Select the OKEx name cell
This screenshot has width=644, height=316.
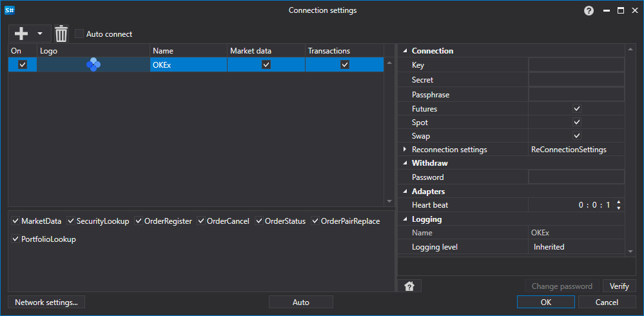coord(188,64)
